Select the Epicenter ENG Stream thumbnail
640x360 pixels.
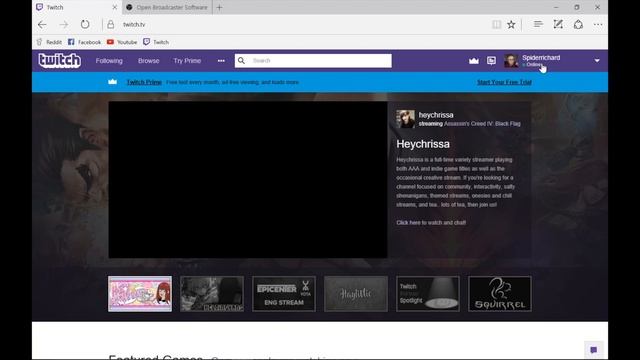284,294
